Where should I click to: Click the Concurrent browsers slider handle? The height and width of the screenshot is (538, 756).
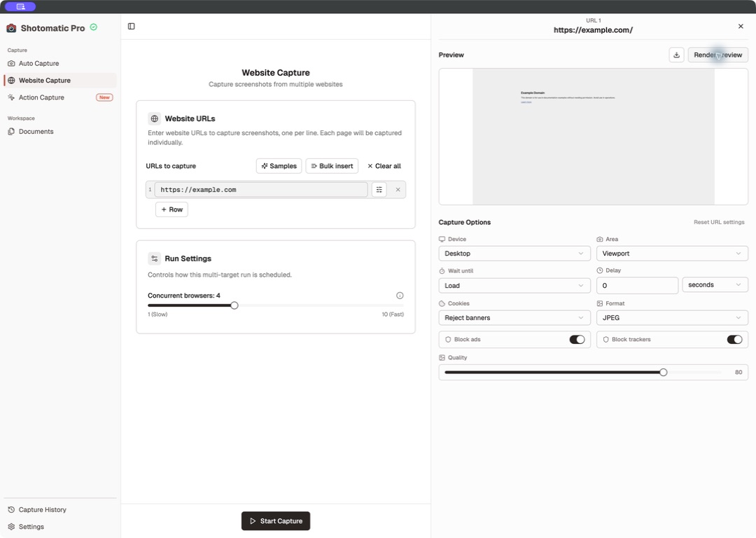click(x=234, y=305)
